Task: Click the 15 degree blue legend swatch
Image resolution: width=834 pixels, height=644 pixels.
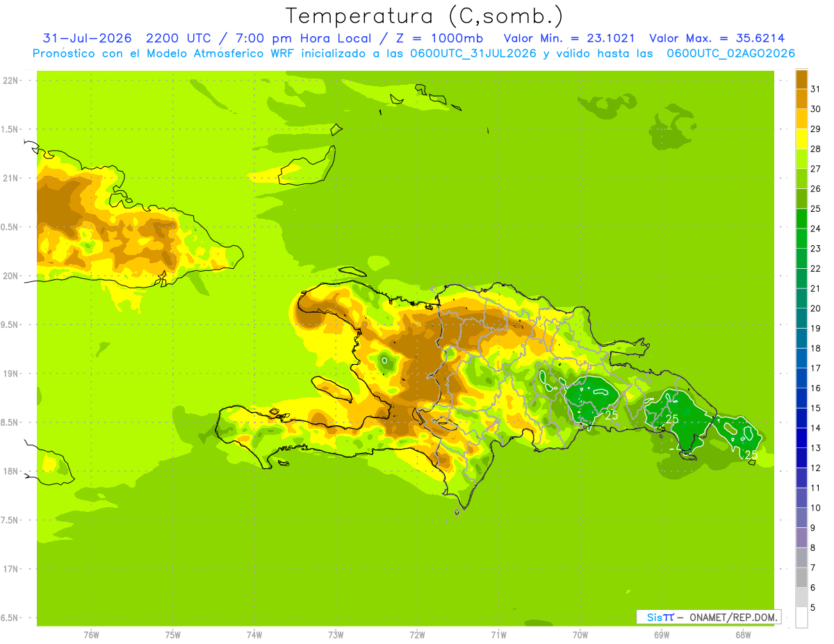Action: 801,398
